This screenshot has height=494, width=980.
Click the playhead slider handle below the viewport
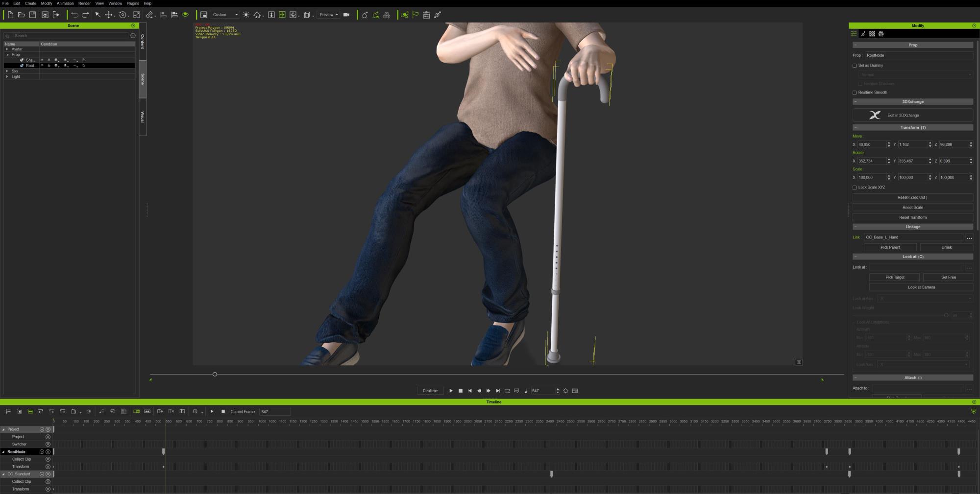pyautogui.click(x=215, y=375)
